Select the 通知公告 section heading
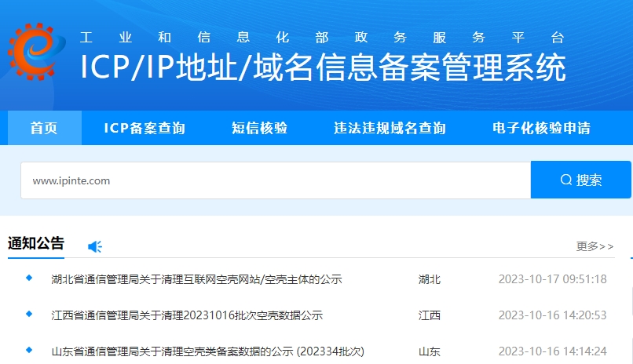The width and height of the screenshot is (633, 364). click(x=36, y=244)
